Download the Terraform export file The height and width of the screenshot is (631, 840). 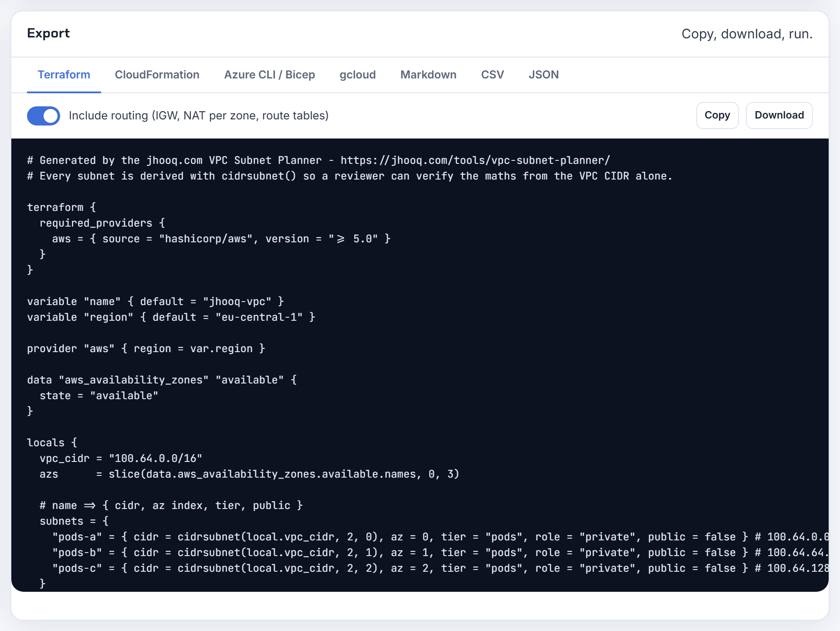(779, 115)
